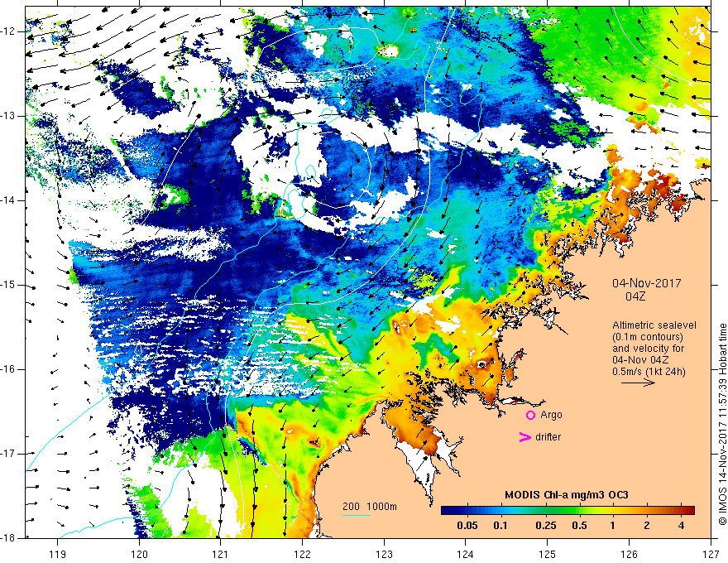
Task: Click the longitude '124' axis label
Action: click(466, 554)
